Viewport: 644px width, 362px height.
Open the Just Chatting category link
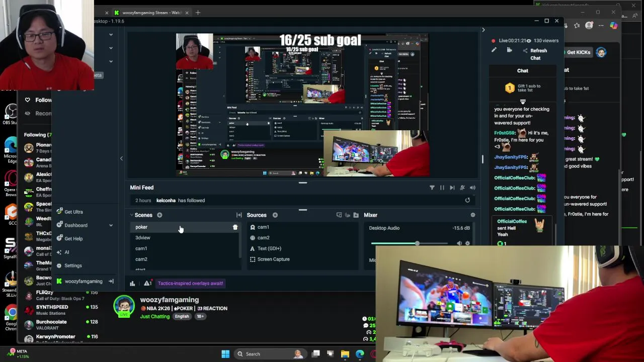[x=155, y=317]
